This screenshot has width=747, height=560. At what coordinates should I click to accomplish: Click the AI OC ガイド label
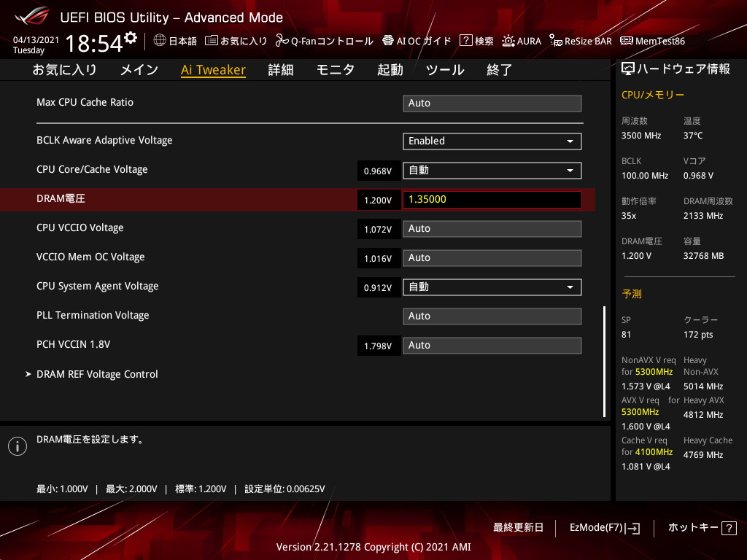424,41
